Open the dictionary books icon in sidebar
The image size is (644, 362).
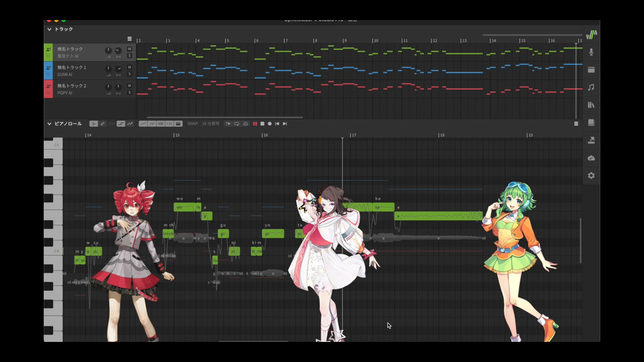(591, 105)
